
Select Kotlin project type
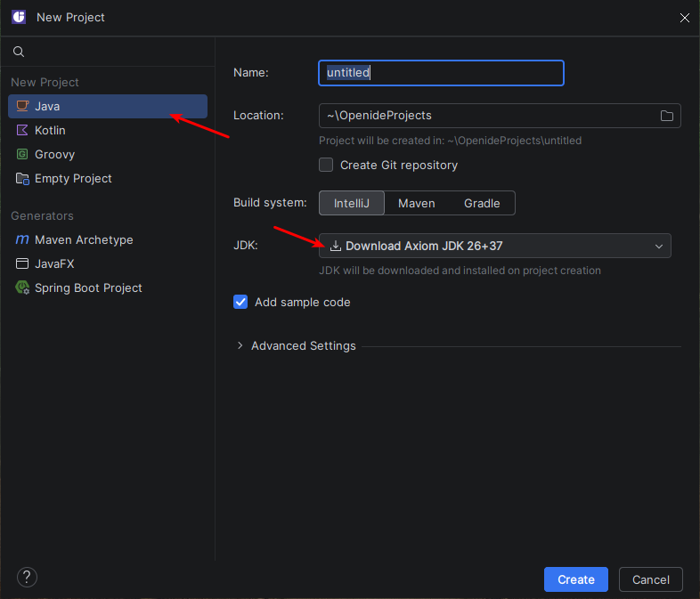point(108,130)
